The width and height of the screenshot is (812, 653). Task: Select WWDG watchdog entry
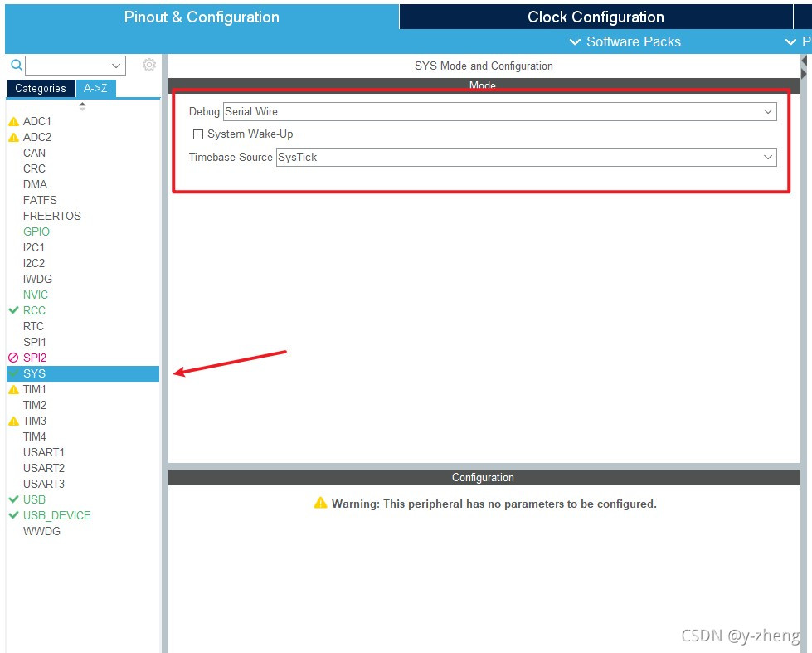[41, 531]
